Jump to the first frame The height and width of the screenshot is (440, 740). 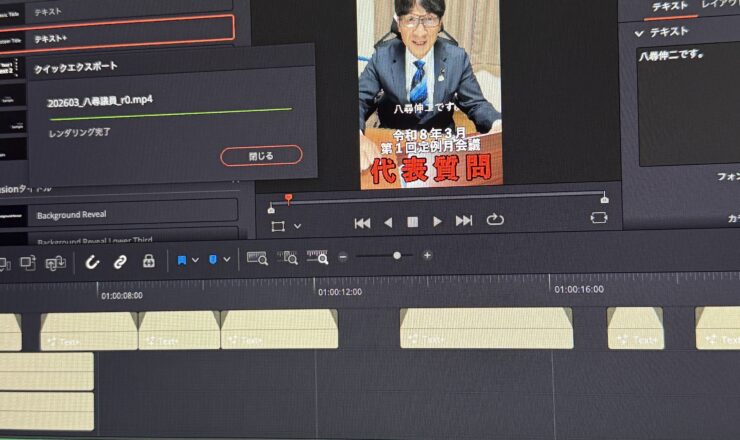pyautogui.click(x=362, y=221)
